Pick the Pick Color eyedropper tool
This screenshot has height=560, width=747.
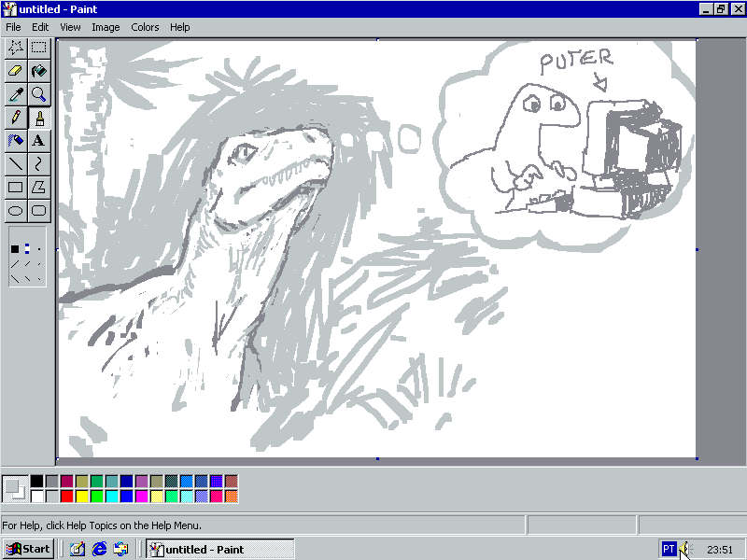coord(15,94)
